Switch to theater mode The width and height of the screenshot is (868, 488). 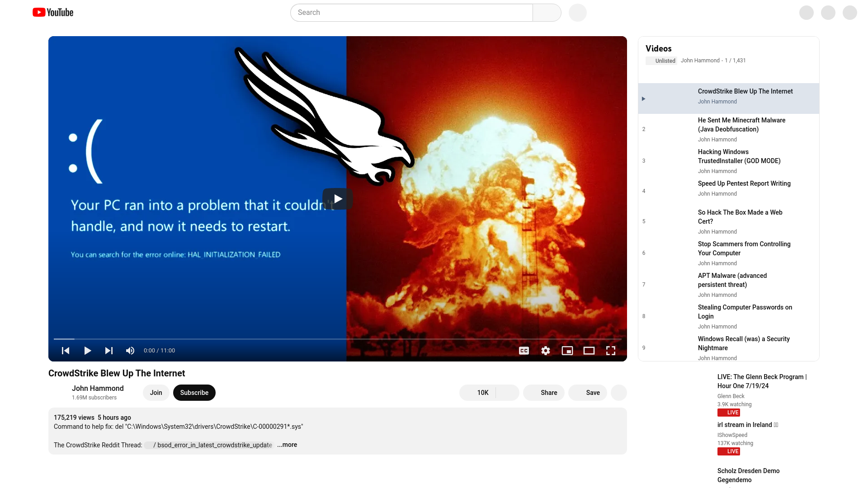pyautogui.click(x=589, y=351)
